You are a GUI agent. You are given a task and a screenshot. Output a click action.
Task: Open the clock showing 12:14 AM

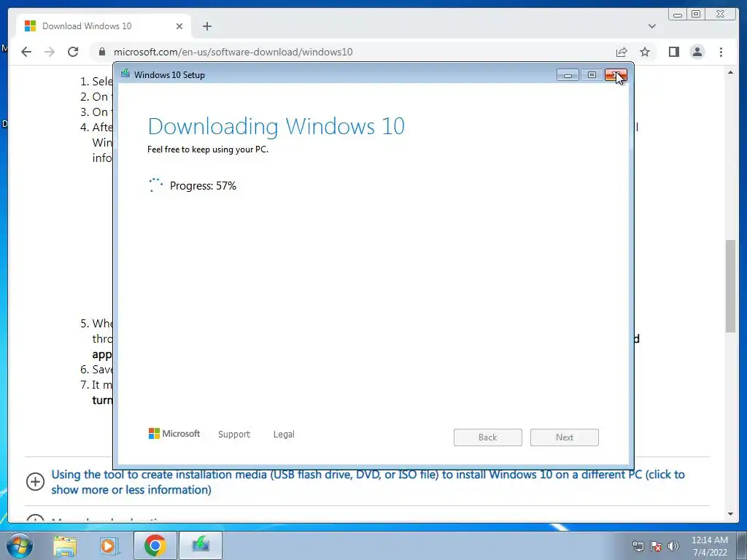click(710, 546)
